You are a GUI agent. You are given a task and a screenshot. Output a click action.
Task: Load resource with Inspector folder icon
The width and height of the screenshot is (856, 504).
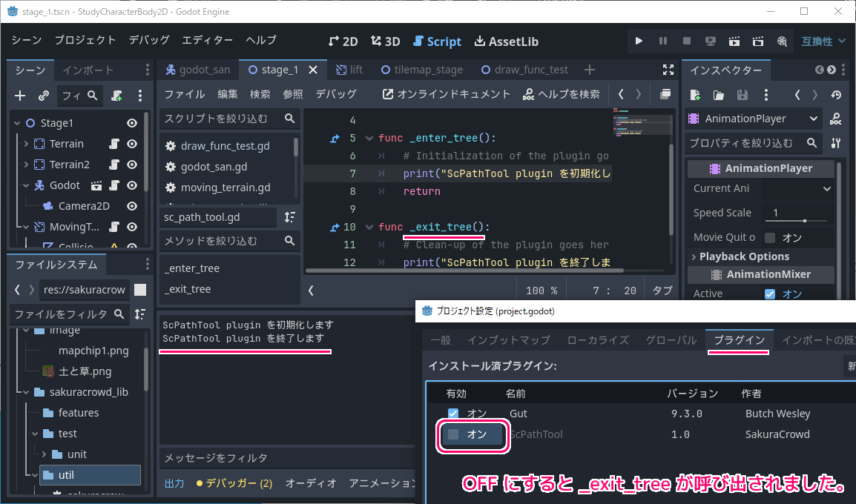tap(719, 95)
